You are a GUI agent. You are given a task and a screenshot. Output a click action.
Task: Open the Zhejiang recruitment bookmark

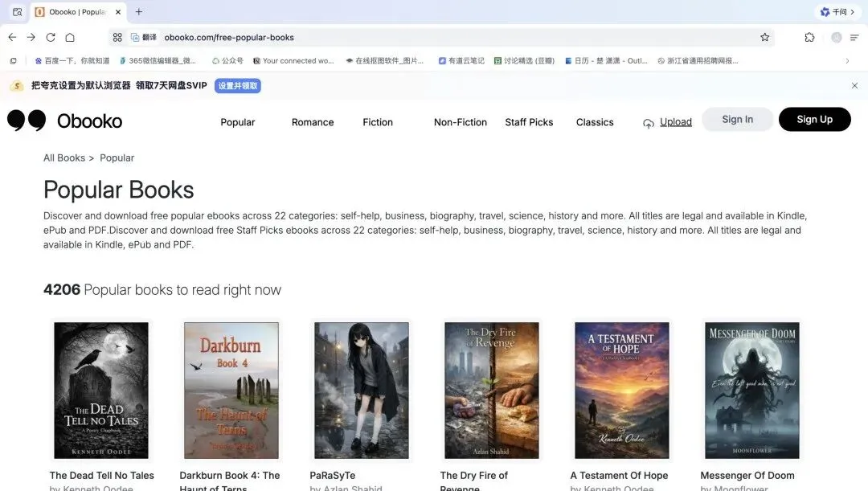(x=698, y=61)
